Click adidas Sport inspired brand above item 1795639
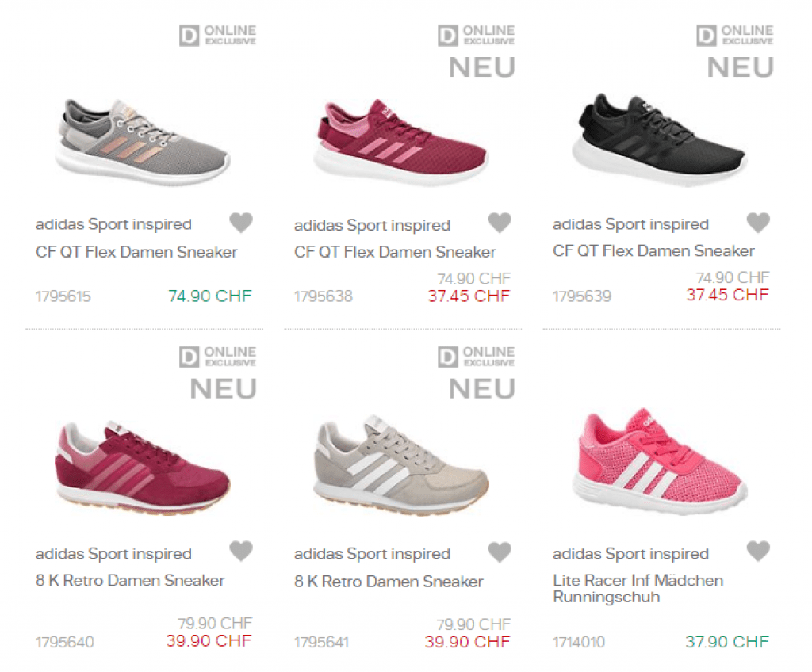Screen dimensions: 812x672 click(x=630, y=224)
